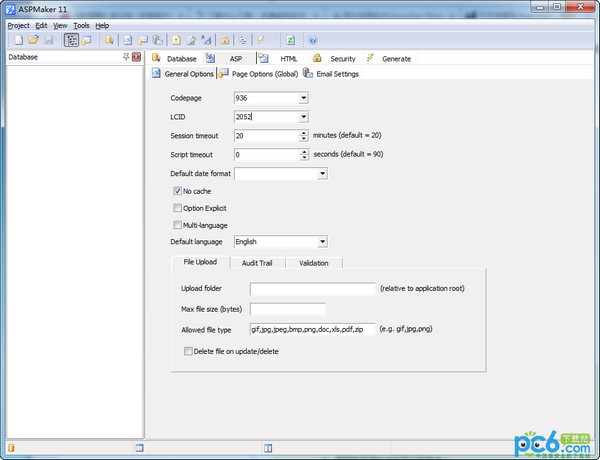
Task: Open the Help menu
Action: [x=102, y=26]
